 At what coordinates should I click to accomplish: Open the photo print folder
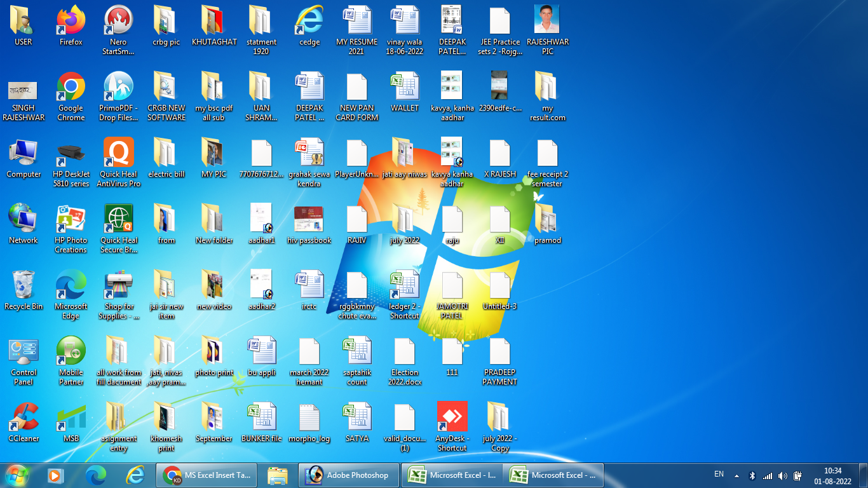coord(214,356)
